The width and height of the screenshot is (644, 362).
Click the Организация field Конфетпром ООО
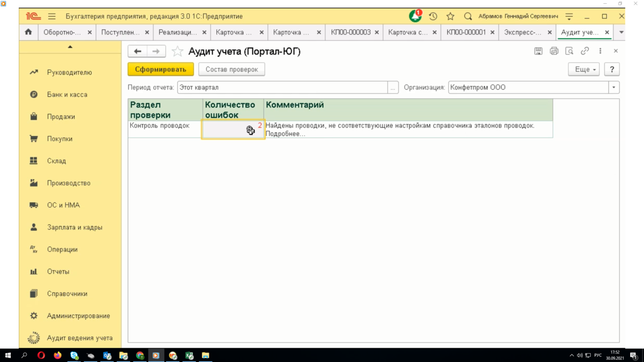(x=528, y=87)
